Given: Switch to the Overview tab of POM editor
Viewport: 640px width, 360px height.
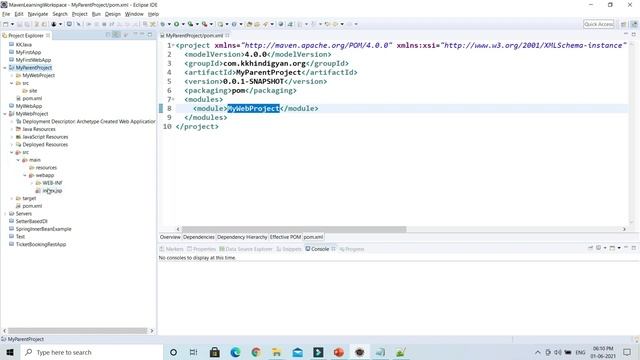Looking at the screenshot, I should point(170,237).
